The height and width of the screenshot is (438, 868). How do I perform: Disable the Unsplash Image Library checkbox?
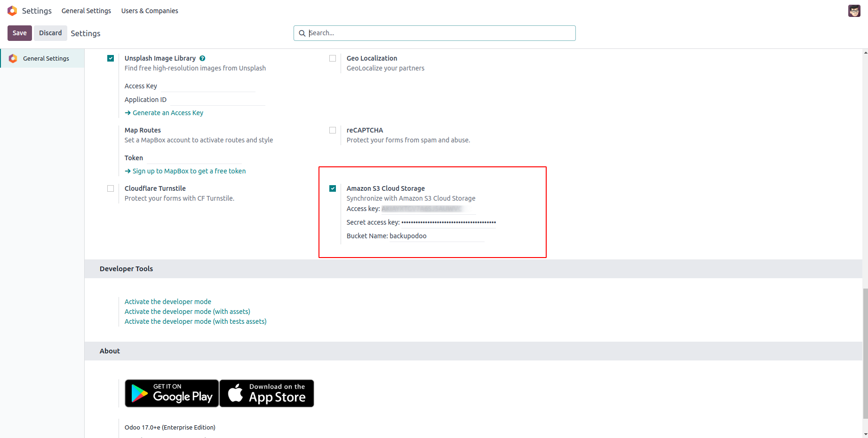coord(111,58)
